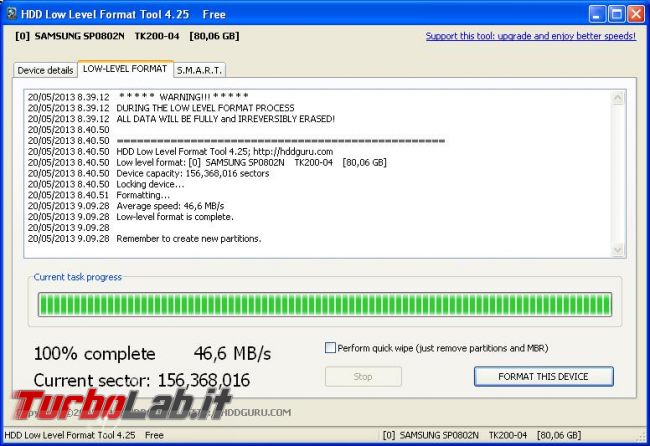
Task: Open the 'Support this tool' upgrade link
Action: (x=531, y=36)
